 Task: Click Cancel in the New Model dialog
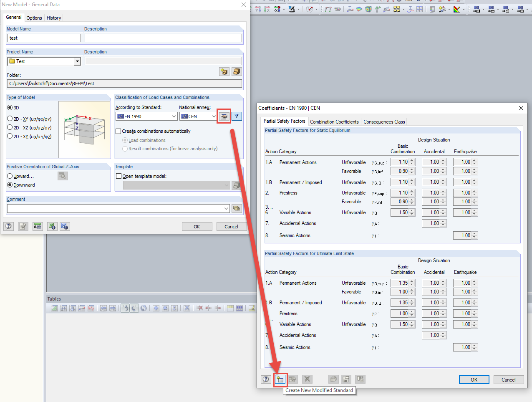coord(231,227)
